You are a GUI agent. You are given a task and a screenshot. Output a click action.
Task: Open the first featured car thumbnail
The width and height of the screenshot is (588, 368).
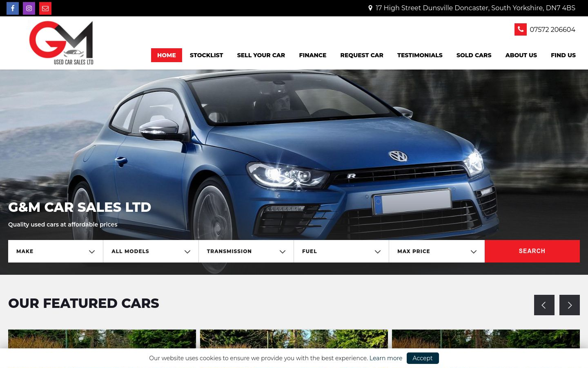(102, 339)
